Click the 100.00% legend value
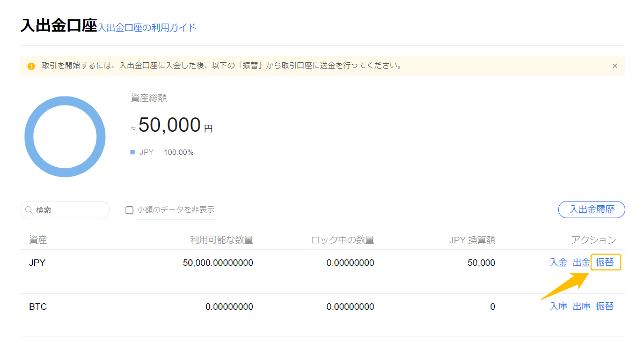 click(179, 152)
